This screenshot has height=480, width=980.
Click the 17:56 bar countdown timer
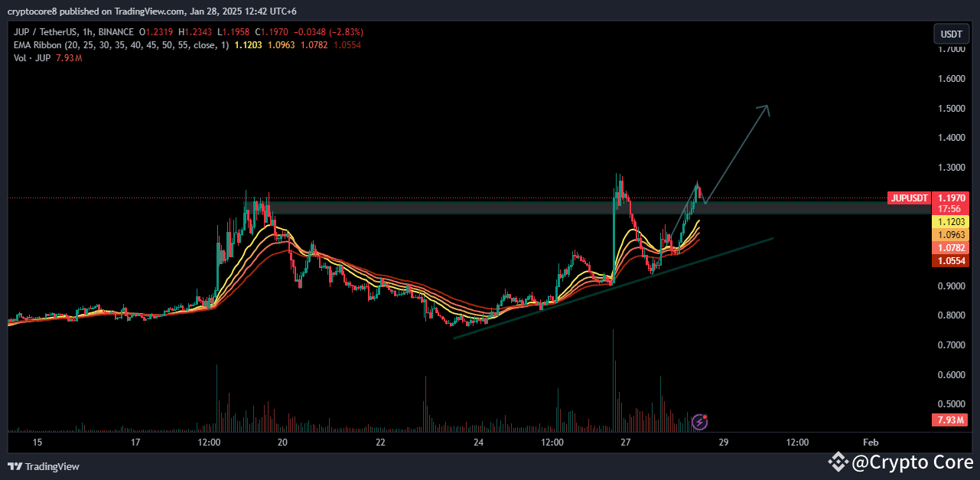click(950, 208)
